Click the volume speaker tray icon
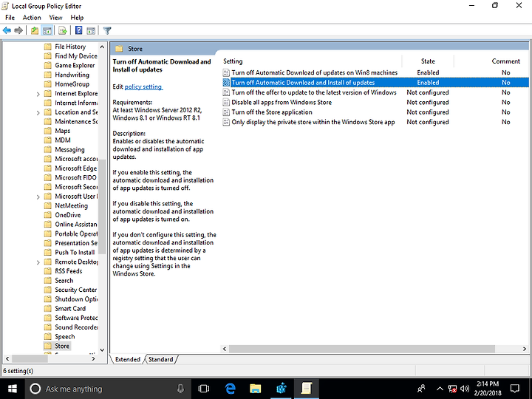 coord(465,389)
